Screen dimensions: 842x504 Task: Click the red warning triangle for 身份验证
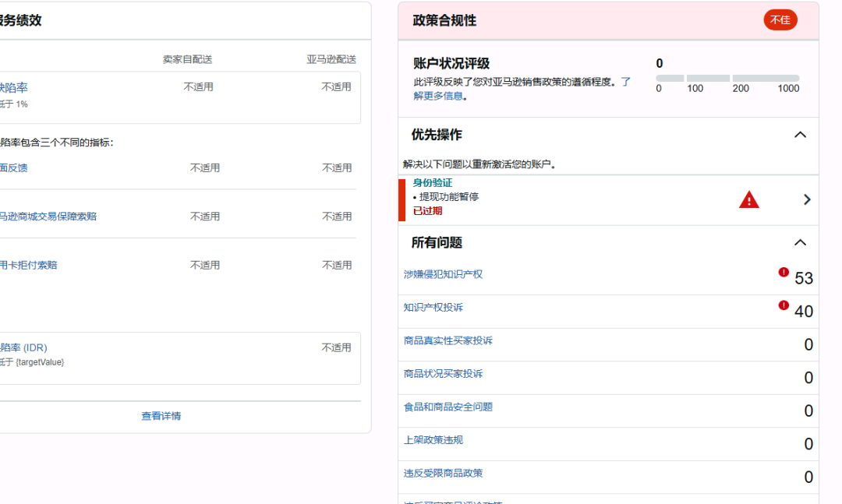[748, 199]
